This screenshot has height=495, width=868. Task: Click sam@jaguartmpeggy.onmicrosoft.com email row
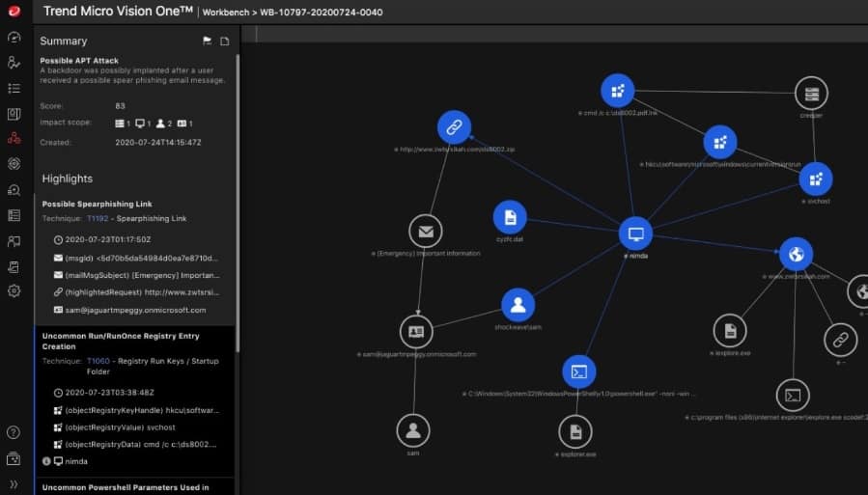(x=129, y=311)
